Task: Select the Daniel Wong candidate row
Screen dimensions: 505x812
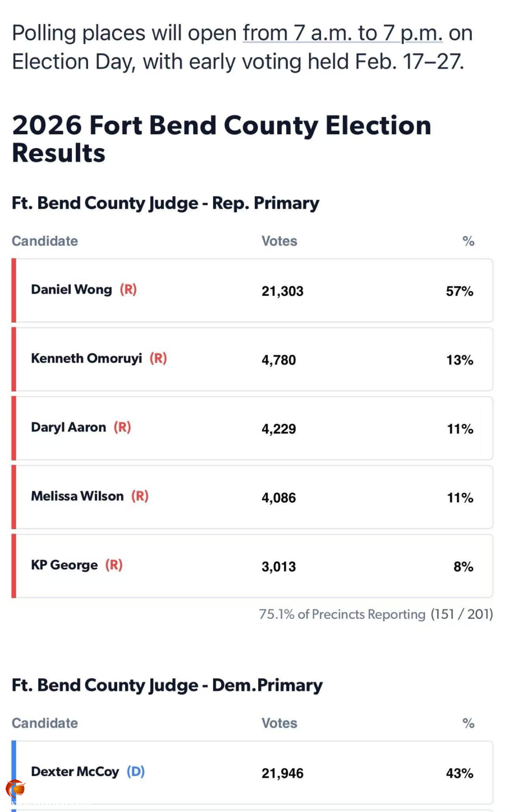Action: (x=252, y=291)
